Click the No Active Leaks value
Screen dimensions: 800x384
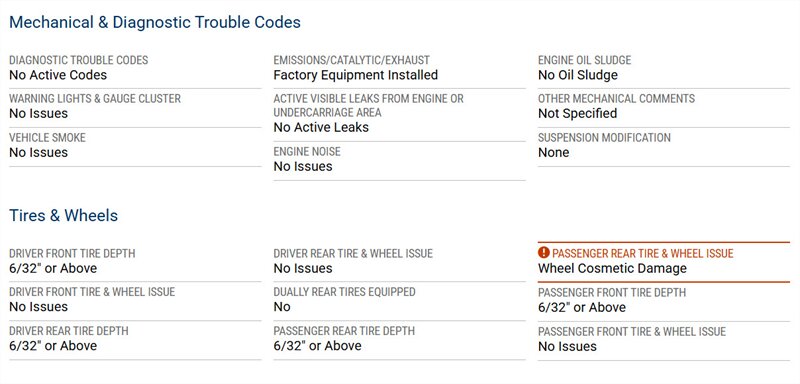(321, 127)
